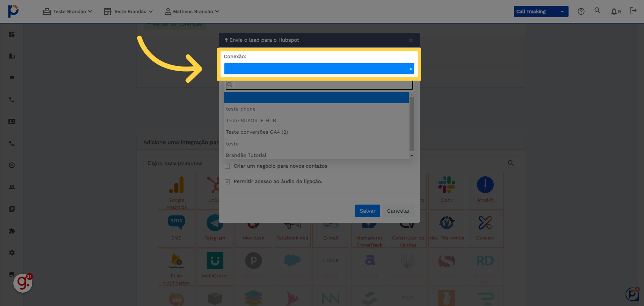This screenshot has width=644, height=306.
Task: Click the search magnifier icon in the header
Action: click(x=597, y=10)
